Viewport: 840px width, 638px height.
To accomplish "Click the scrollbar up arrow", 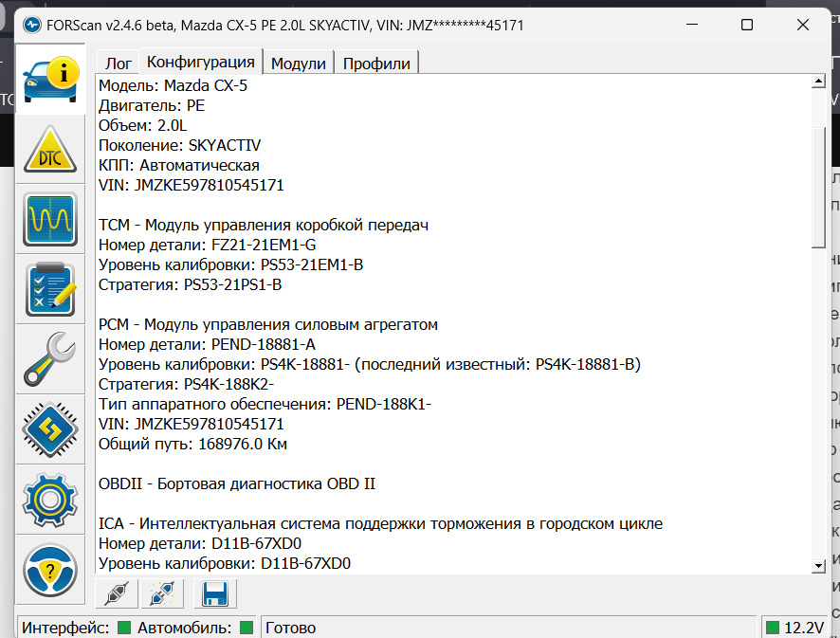I will (818, 82).
